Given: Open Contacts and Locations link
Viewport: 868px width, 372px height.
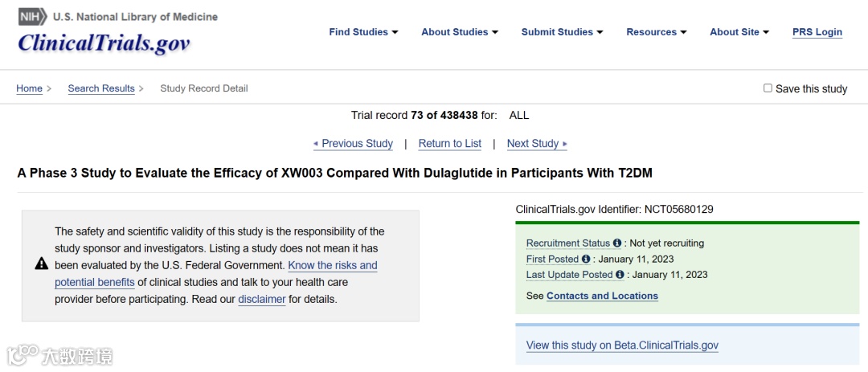Looking at the screenshot, I should (x=602, y=296).
